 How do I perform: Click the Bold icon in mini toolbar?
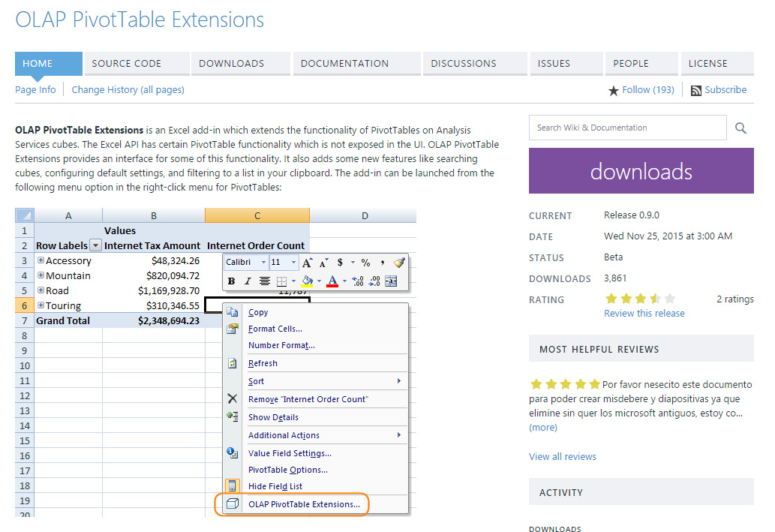[x=231, y=281]
